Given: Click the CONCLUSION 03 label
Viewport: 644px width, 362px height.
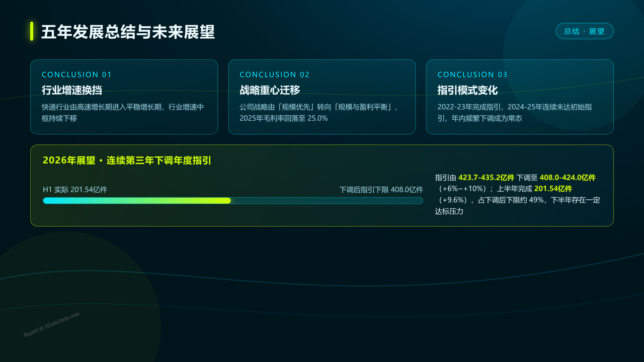Looking at the screenshot, I should pyautogui.click(x=472, y=74).
